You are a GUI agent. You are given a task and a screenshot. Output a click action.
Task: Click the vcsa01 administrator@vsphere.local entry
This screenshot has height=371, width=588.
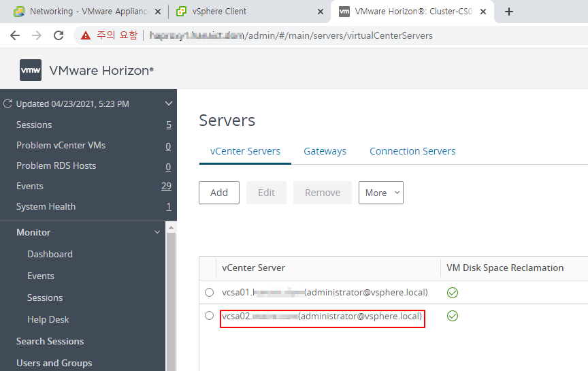[325, 292]
